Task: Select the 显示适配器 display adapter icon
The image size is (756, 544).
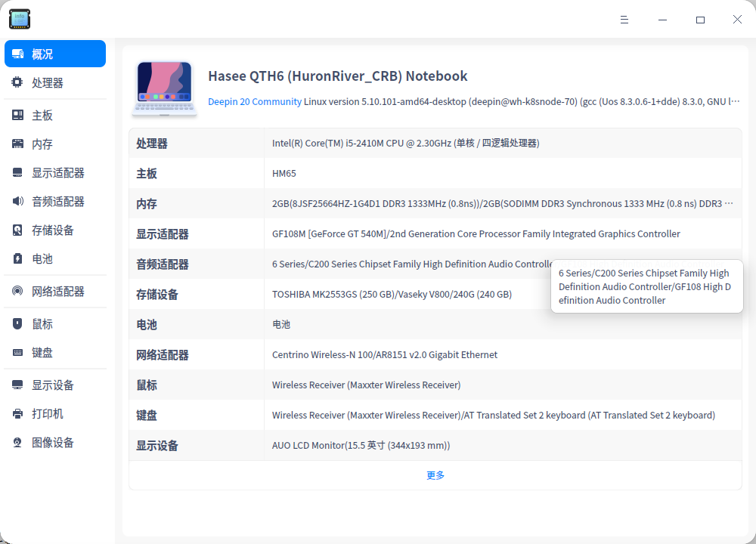Action: pos(17,172)
